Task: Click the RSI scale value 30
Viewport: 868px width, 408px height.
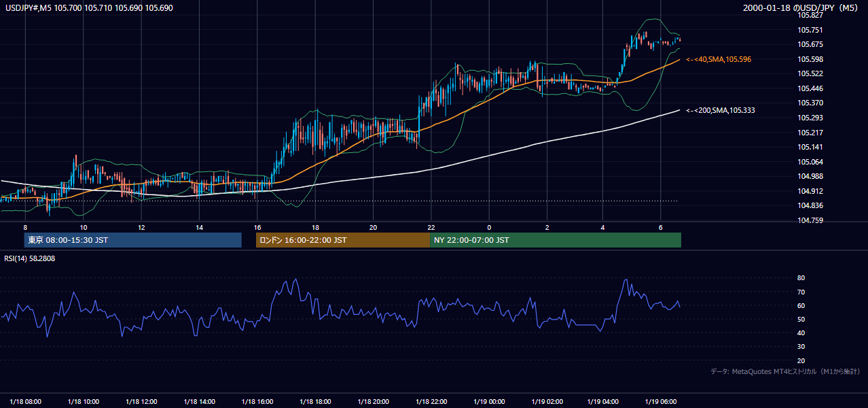Action: (x=801, y=347)
